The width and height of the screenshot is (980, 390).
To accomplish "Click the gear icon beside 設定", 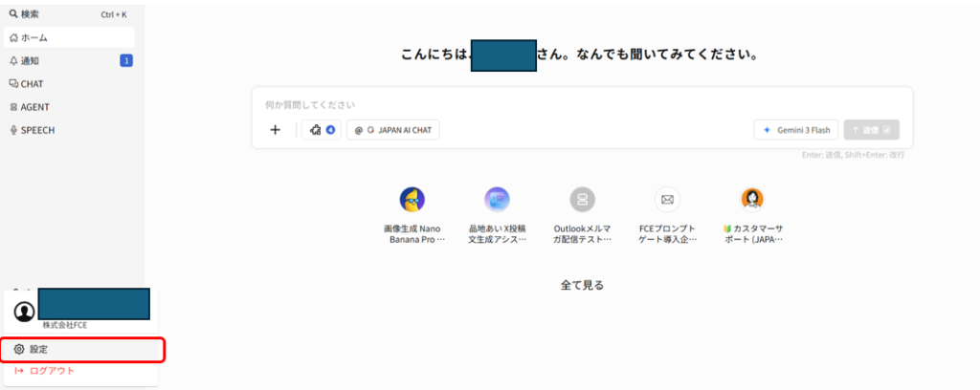I will [x=19, y=350].
